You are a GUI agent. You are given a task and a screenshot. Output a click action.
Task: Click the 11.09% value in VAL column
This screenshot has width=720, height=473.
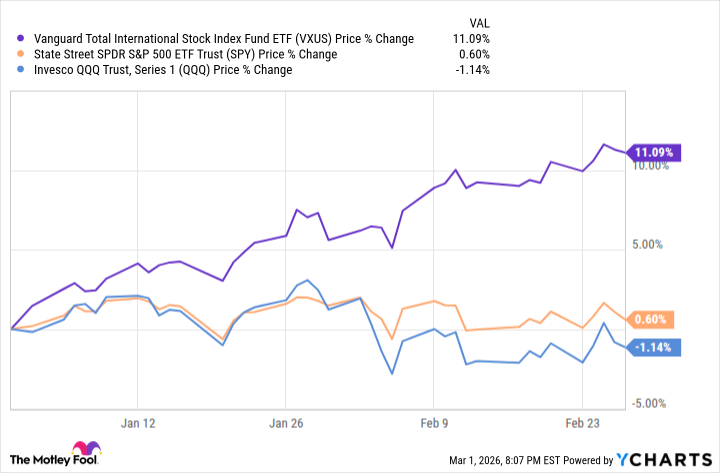pyautogui.click(x=471, y=39)
